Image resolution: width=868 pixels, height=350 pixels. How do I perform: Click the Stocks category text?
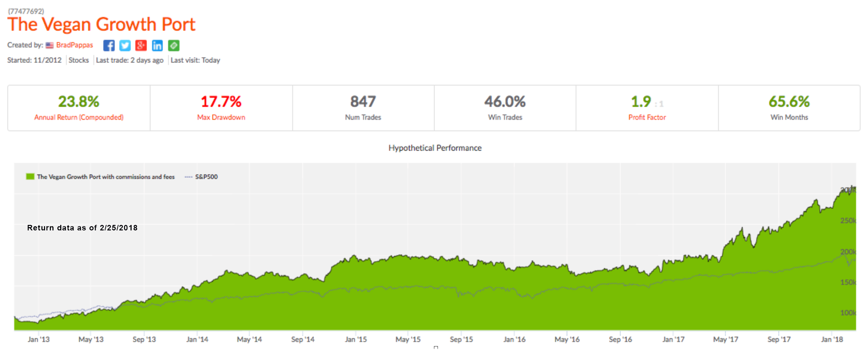(78, 60)
